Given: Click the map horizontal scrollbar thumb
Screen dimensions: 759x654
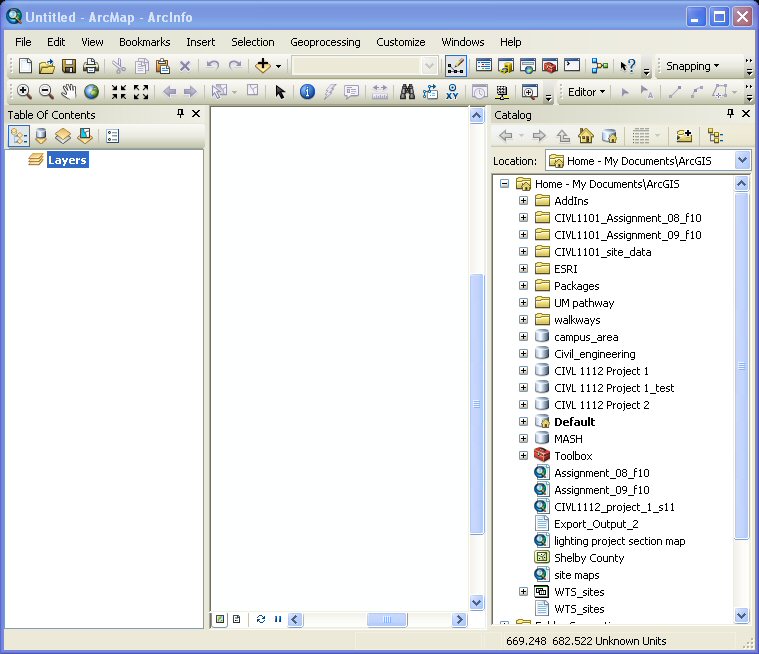Looking at the screenshot, I should pyautogui.click(x=387, y=619).
